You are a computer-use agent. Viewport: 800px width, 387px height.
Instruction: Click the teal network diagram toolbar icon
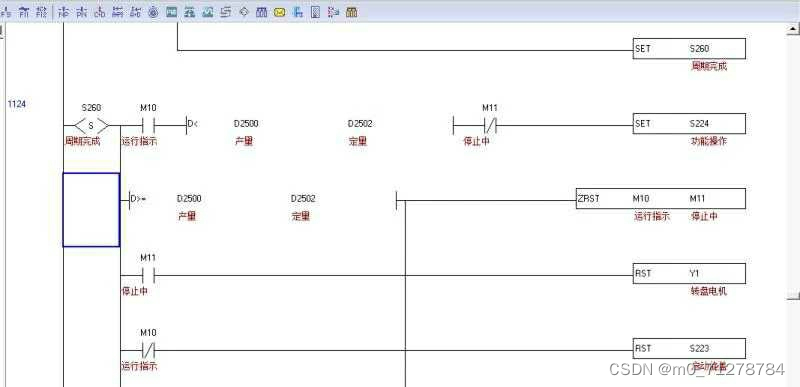(x=189, y=12)
